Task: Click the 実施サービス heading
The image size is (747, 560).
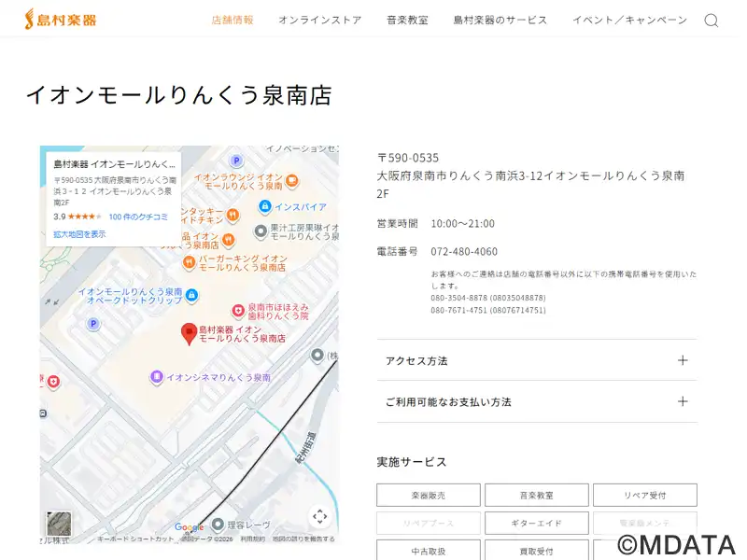Action: point(412,462)
